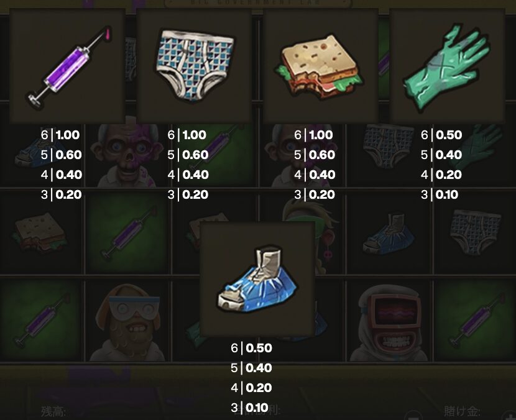Select the green rubber glove symbol tile

tap(447, 66)
